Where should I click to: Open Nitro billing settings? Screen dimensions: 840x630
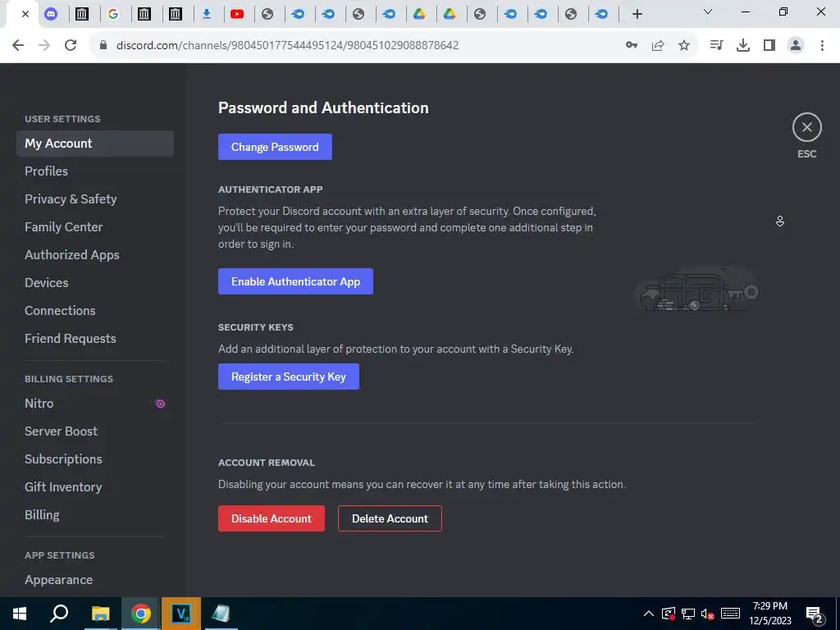click(95, 404)
